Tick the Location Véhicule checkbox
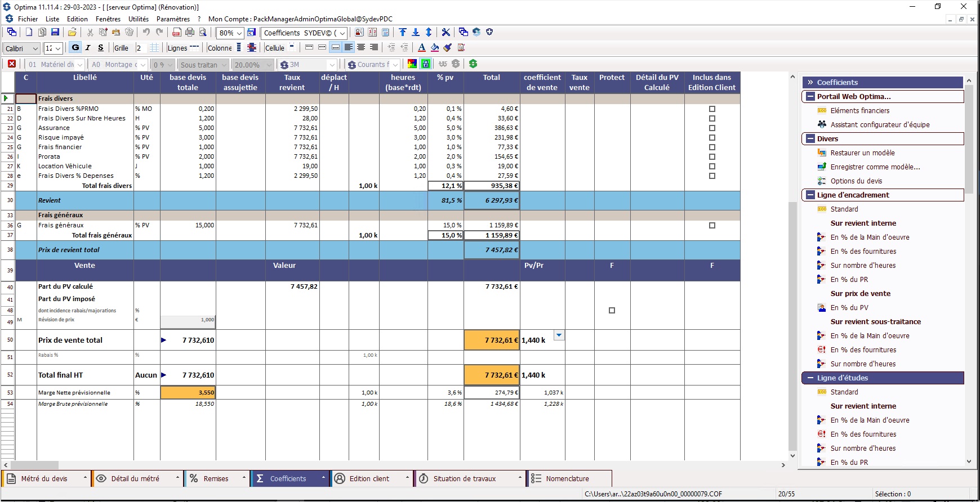The width and height of the screenshot is (980, 502). click(x=712, y=166)
